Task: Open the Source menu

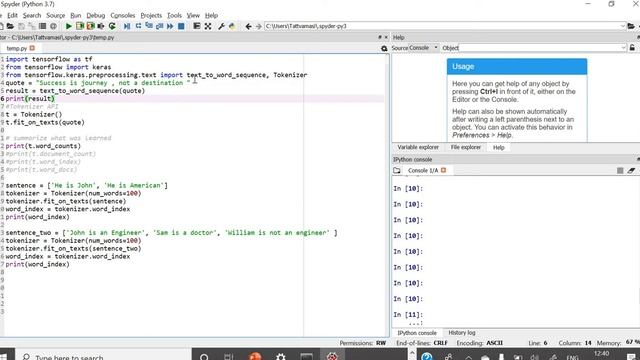Action: (x=56, y=15)
